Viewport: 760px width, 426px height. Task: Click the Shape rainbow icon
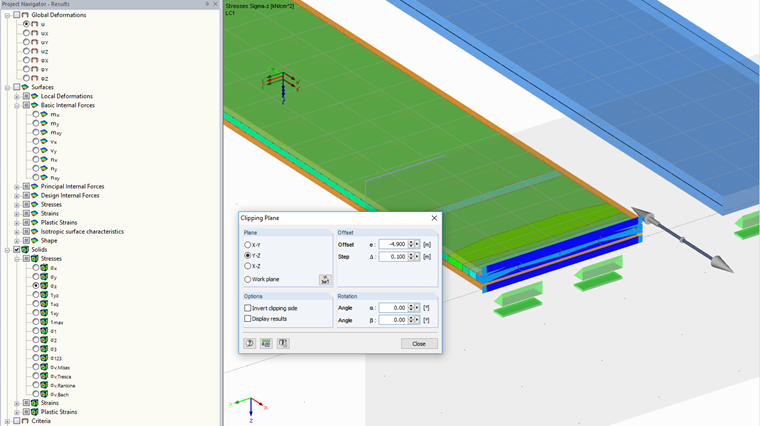click(x=34, y=240)
